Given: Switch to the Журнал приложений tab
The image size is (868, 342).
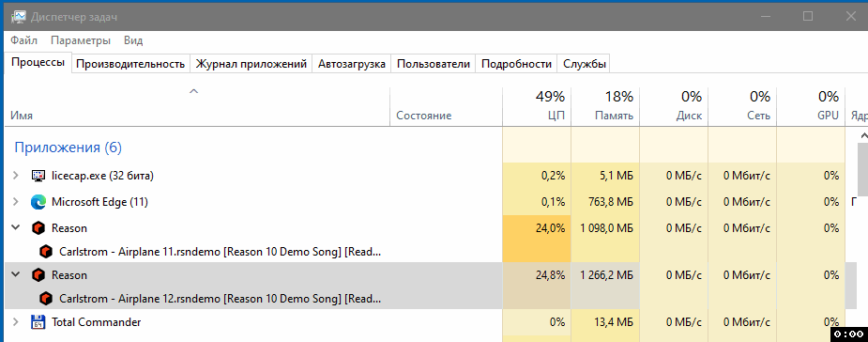Looking at the screenshot, I should tap(251, 64).
